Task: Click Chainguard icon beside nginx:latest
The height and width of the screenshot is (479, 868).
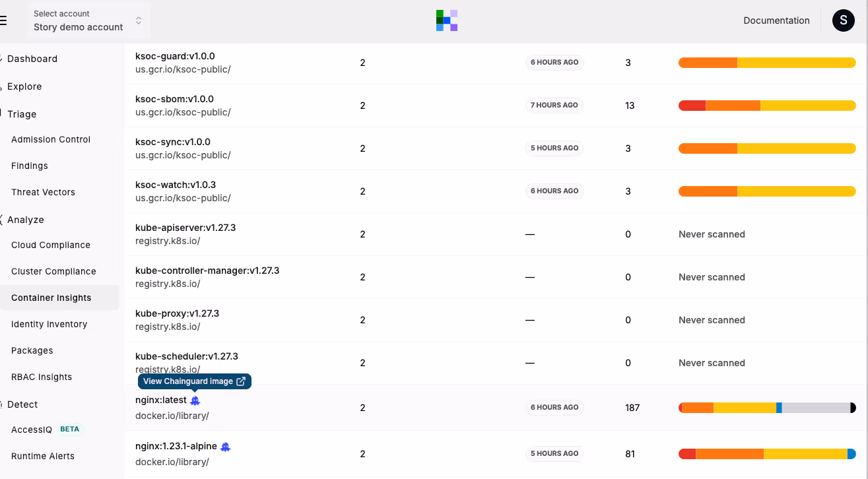Action: coord(195,400)
